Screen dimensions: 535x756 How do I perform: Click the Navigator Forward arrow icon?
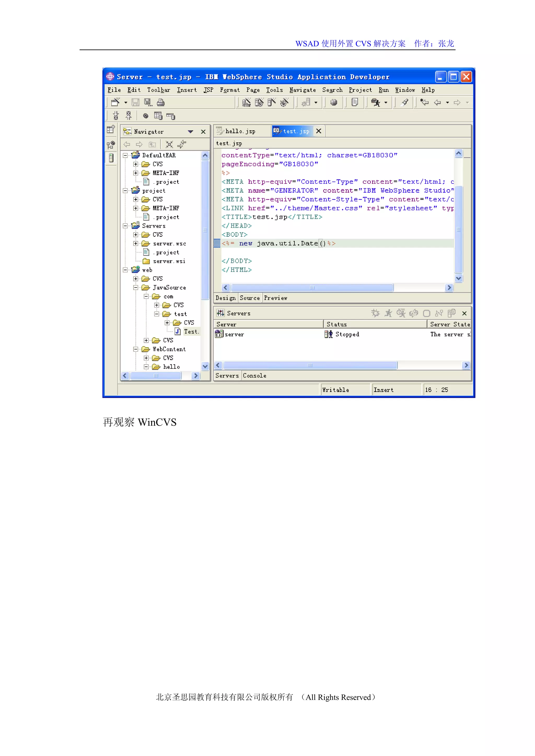coord(139,144)
